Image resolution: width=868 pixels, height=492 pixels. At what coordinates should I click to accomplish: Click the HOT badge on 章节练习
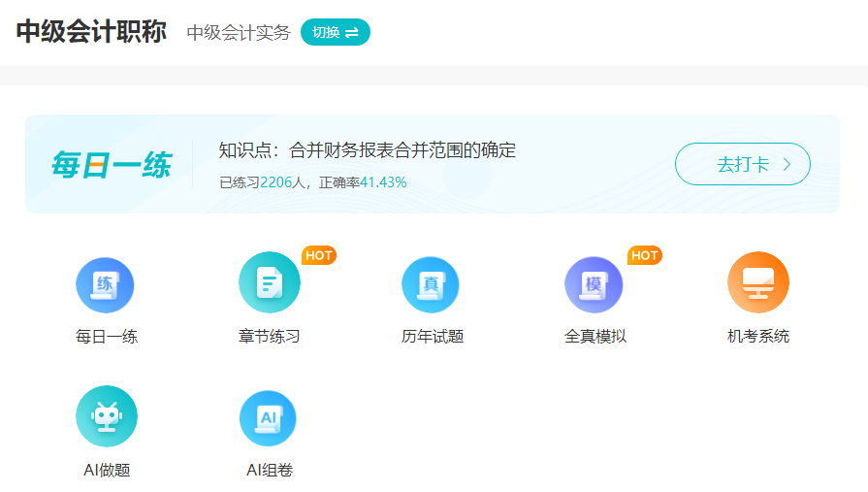(x=319, y=255)
